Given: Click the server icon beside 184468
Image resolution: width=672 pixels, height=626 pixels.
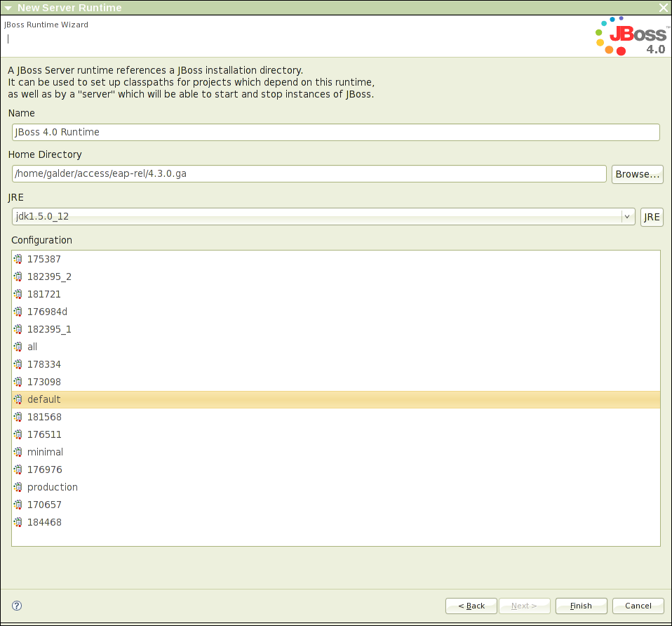Looking at the screenshot, I should tap(18, 522).
